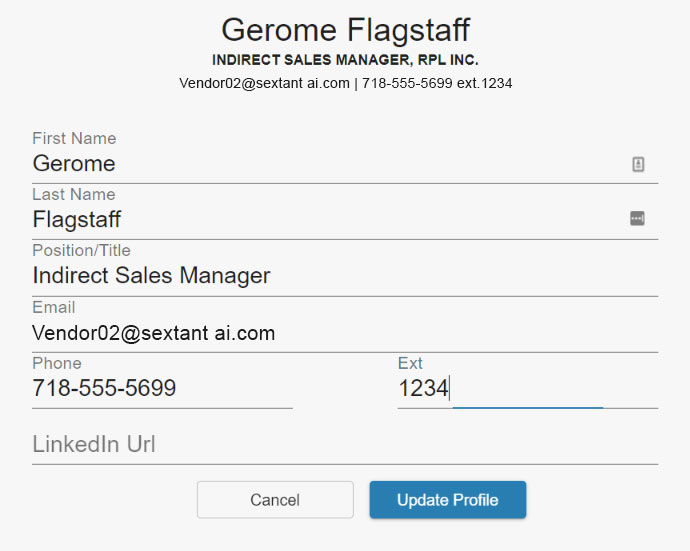Focus the Phone field with 718-555-5699

pyautogui.click(x=160, y=389)
